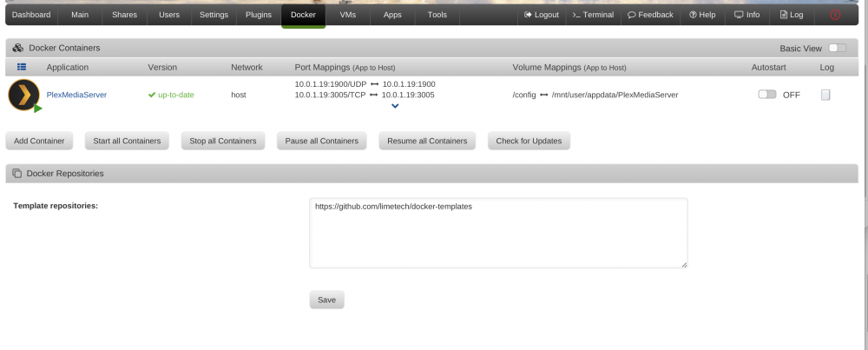Viewport: 868px width, 350px height.
Task: Click Logout in the top bar
Action: [x=542, y=15]
